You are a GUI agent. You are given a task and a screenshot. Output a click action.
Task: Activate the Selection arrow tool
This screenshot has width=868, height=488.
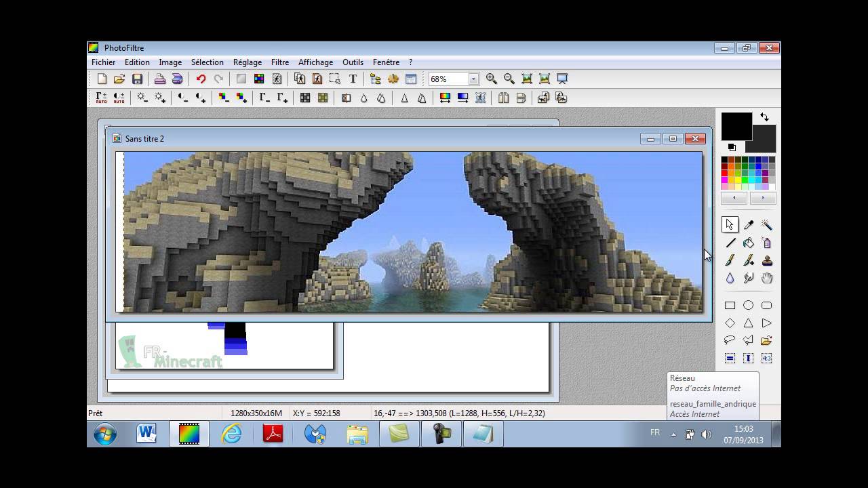click(x=730, y=225)
